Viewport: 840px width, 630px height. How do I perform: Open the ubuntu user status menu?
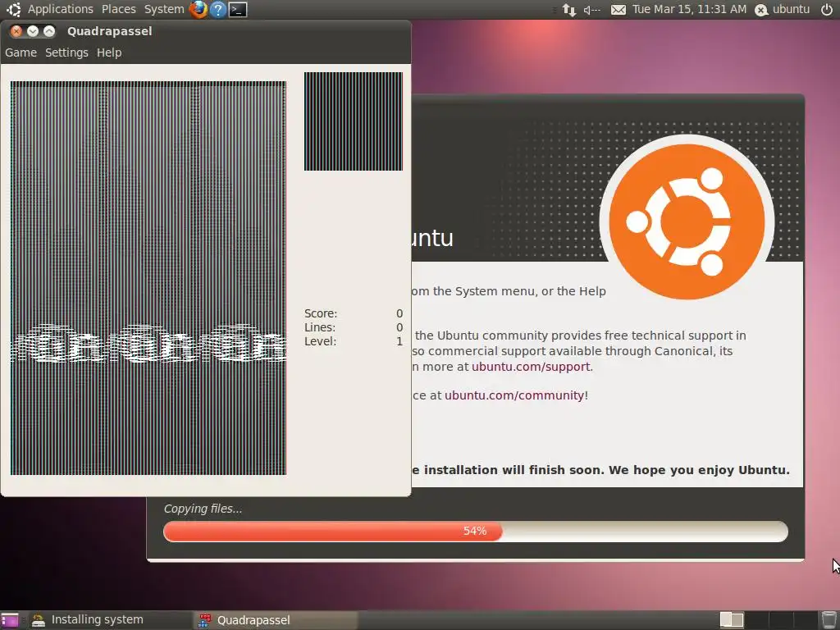[783, 9]
